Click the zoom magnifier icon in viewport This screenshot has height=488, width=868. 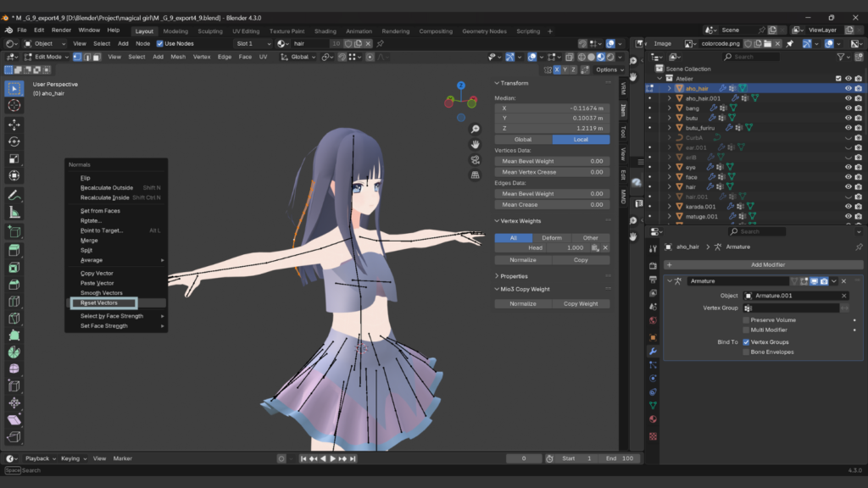(476, 129)
